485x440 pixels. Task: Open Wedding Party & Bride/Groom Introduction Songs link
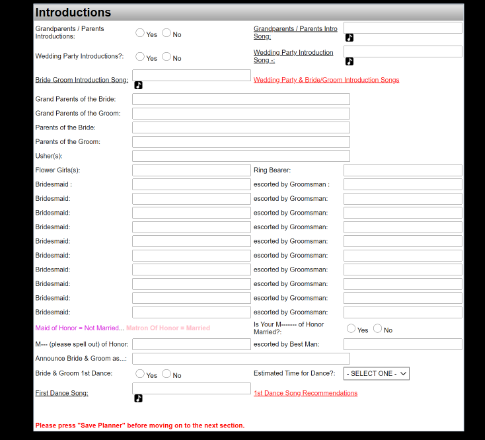point(326,80)
